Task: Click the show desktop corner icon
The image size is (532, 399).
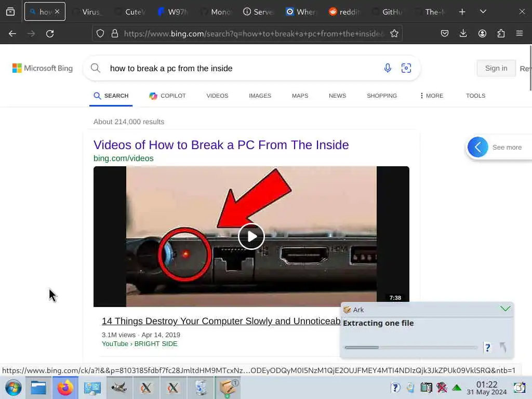Action: pos(519,388)
